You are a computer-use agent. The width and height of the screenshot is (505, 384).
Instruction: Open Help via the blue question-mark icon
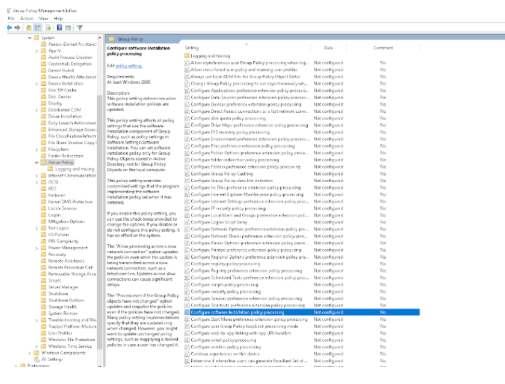click(x=59, y=28)
